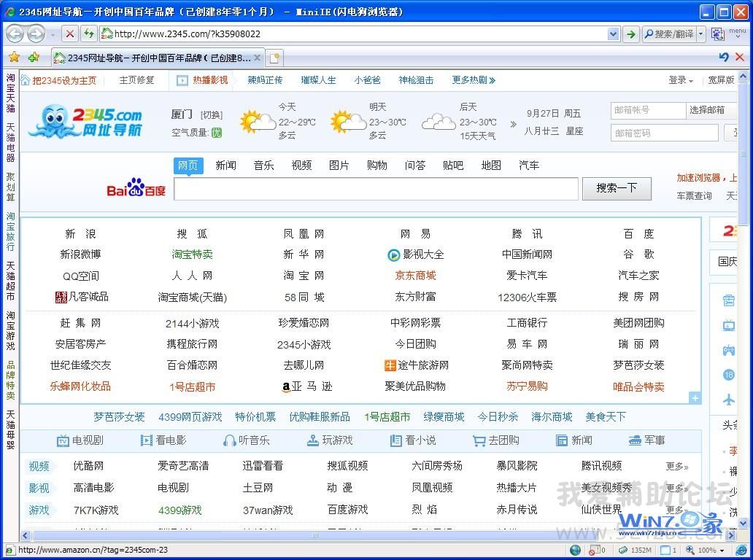Click 把2345设为主页 link
Image resolution: width=753 pixels, height=560 pixels.
(x=64, y=81)
